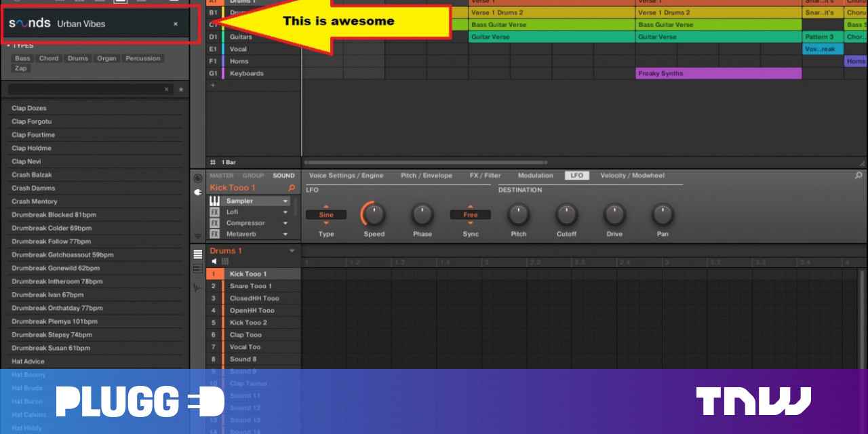Filter by Drums type tag
The height and width of the screenshot is (434, 868).
click(78, 58)
